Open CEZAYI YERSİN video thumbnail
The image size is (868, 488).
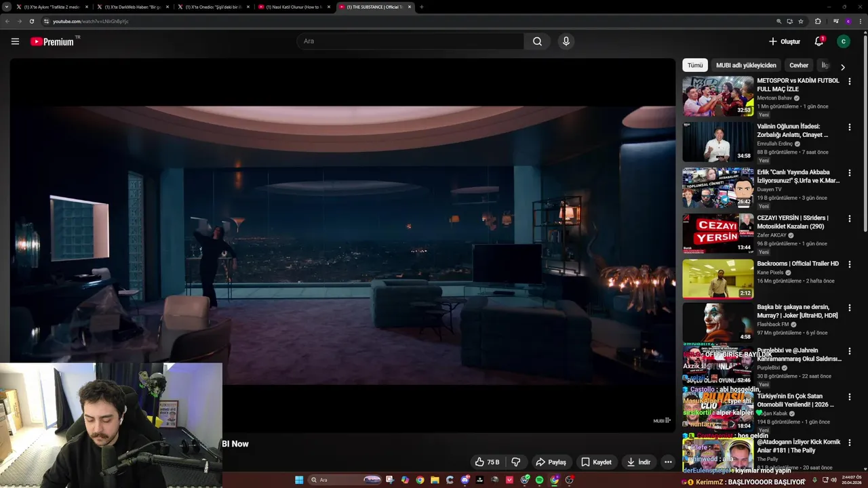(717, 233)
